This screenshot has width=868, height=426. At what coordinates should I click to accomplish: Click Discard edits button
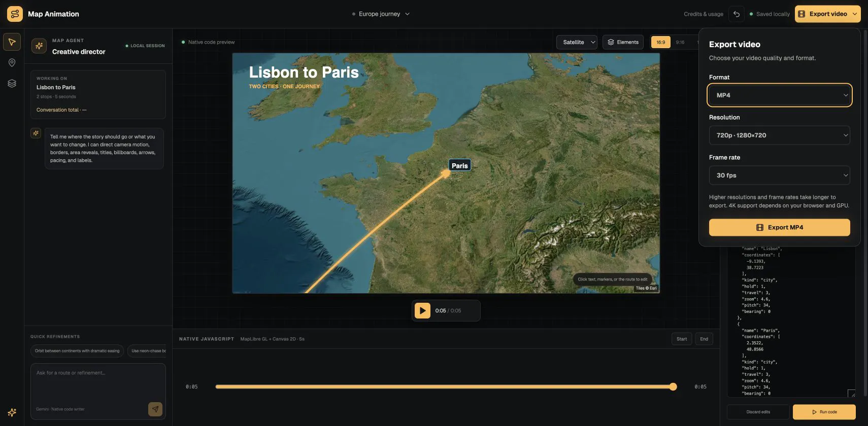point(758,412)
